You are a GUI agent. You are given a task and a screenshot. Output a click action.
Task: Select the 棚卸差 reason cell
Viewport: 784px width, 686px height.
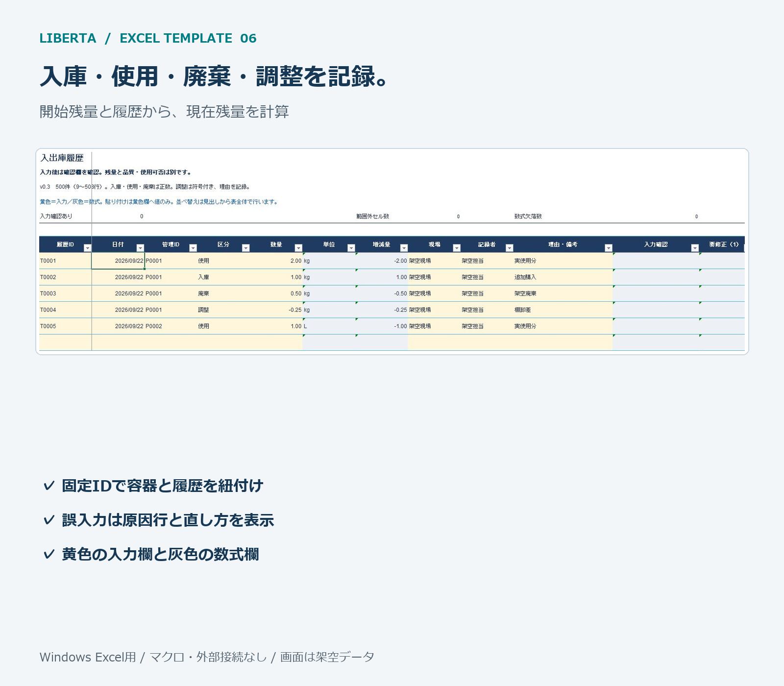(563, 310)
